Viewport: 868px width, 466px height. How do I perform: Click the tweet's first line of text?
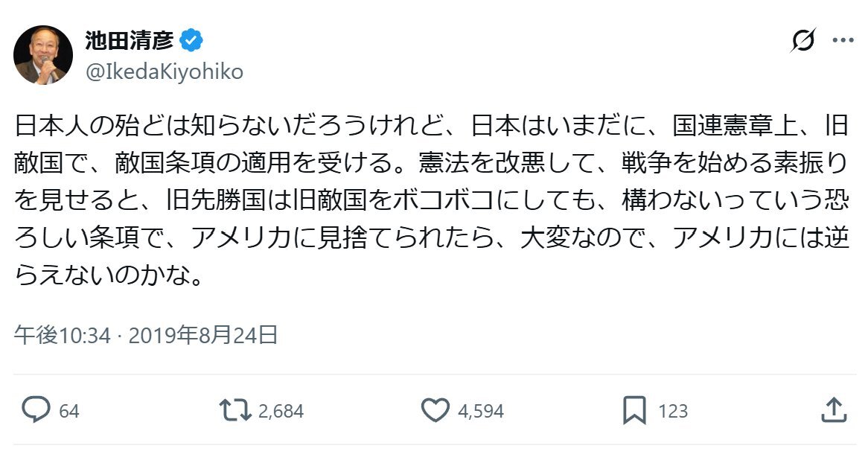[x=432, y=127]
